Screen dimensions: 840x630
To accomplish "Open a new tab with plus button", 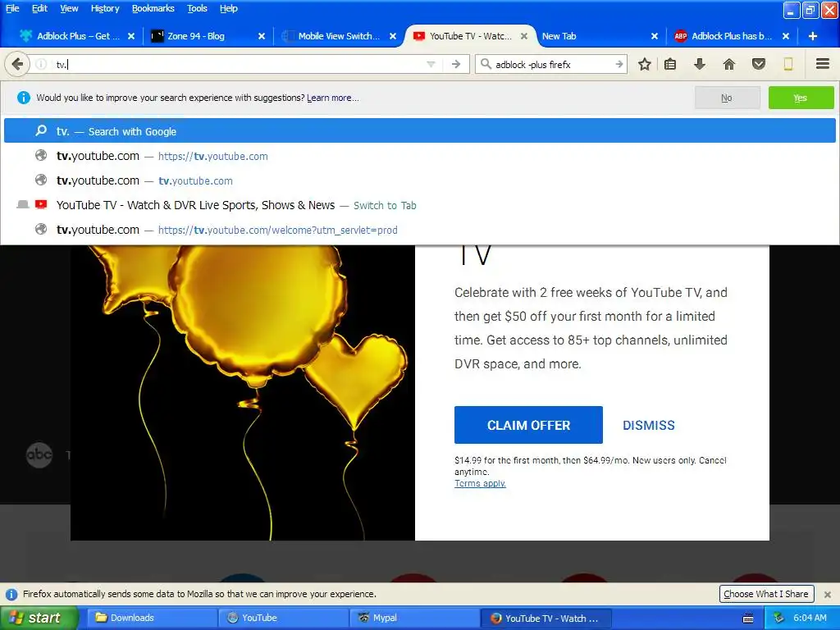I will 813,36.
